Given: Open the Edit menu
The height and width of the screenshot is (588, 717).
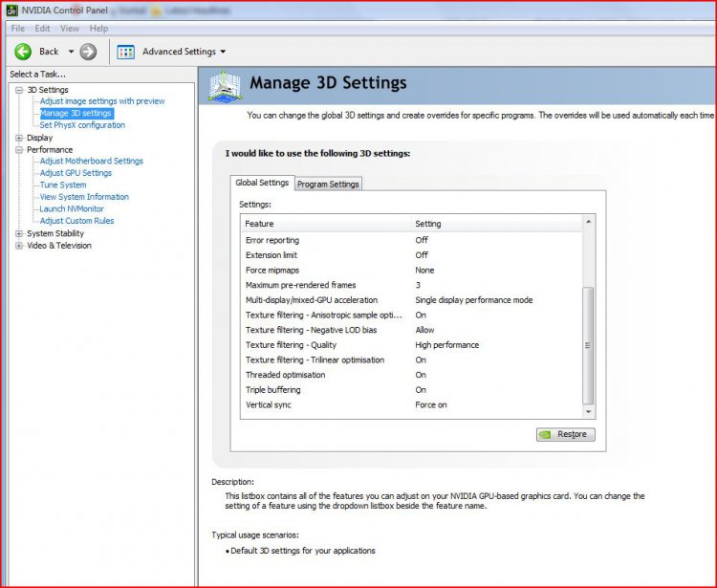Looking at the screenshot, I should [x=42, y=29].
